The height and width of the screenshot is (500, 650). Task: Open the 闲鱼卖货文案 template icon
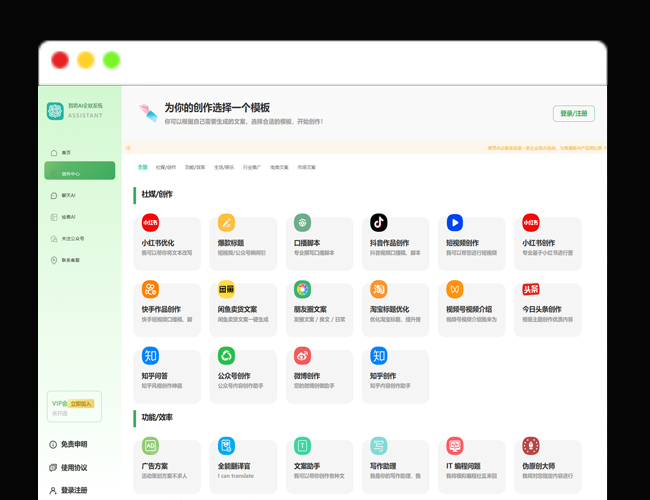(x=226, y=289)
